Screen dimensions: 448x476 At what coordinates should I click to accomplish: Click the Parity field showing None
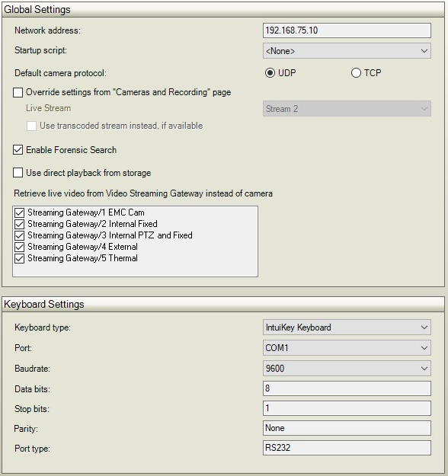coord(347,428)
